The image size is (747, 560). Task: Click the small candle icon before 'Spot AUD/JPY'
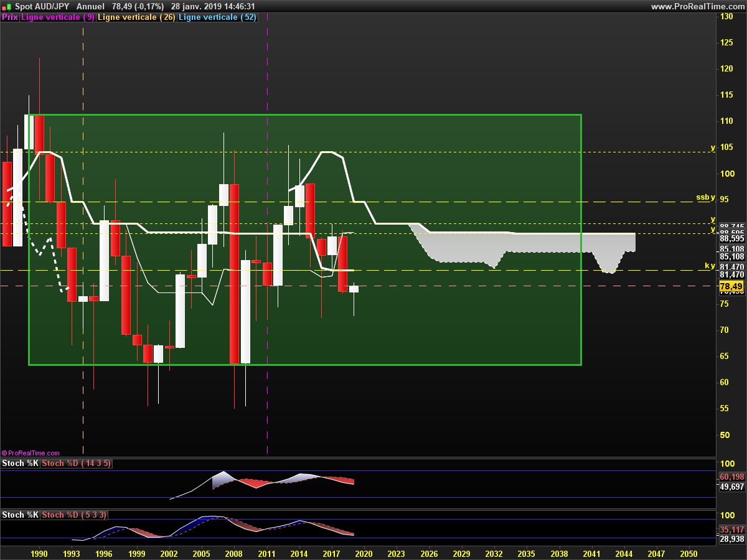point(7,6)
